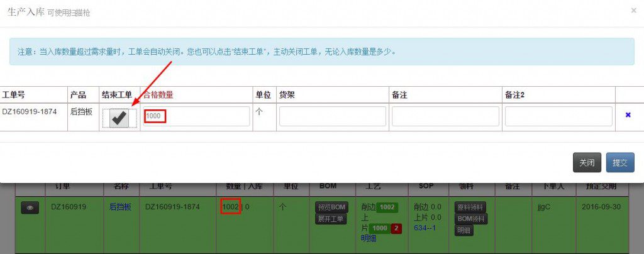This screenshot has width=644, height=254.
Task: Click the eye view icon in order row
Action: (x=30, y=207)
